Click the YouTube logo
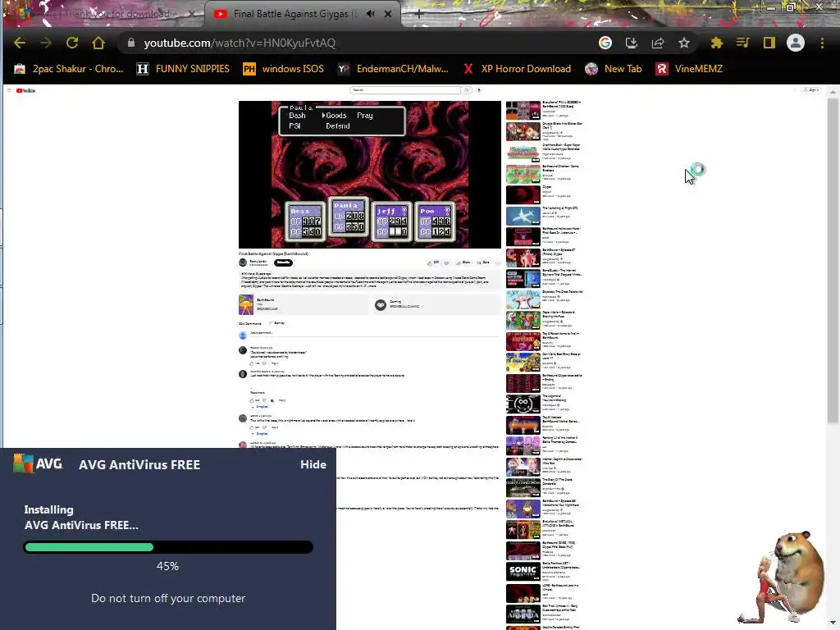Viewport: 840px width, 630px height. pos(25,90)
